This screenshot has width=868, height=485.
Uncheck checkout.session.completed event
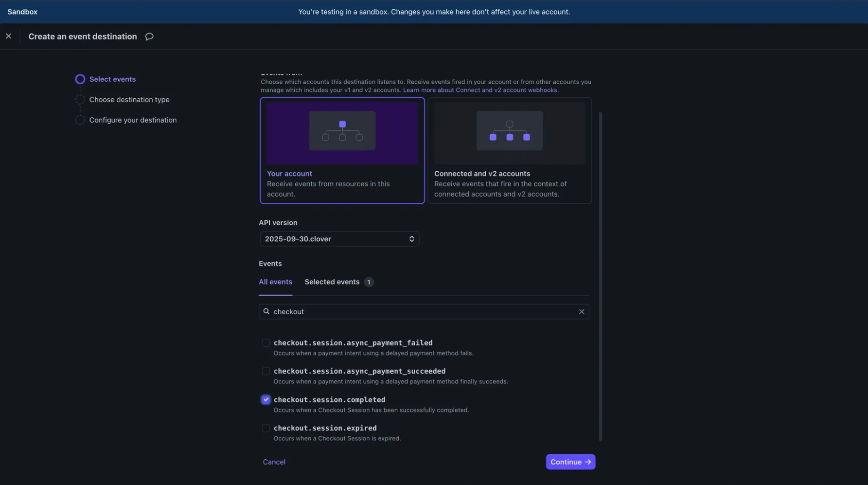[266, 400]
